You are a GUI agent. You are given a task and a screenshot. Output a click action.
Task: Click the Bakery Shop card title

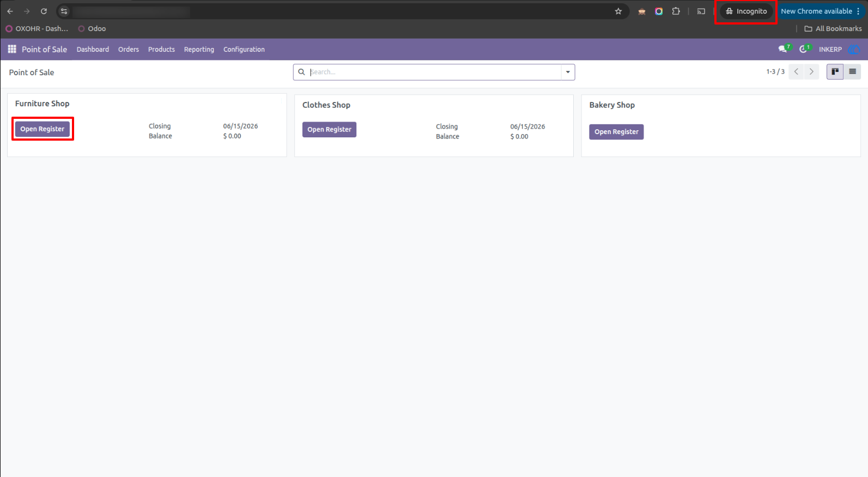click(612, 105)
